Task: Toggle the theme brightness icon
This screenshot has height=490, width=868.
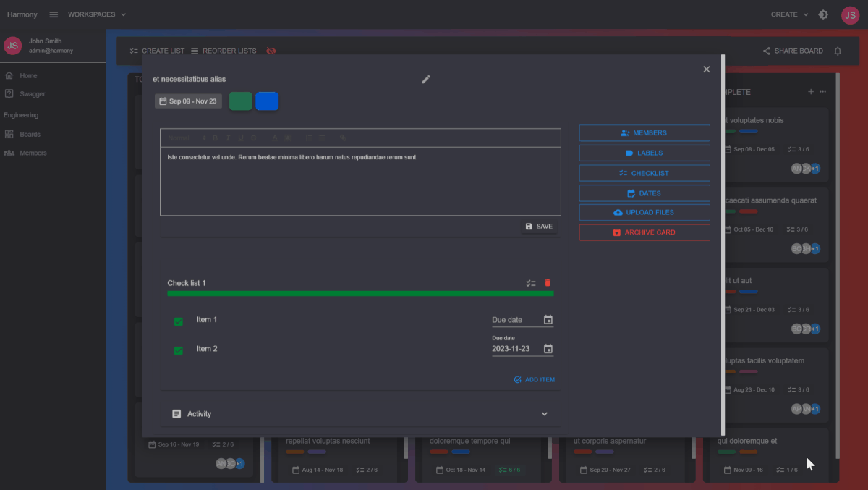Action: point(823,14)
